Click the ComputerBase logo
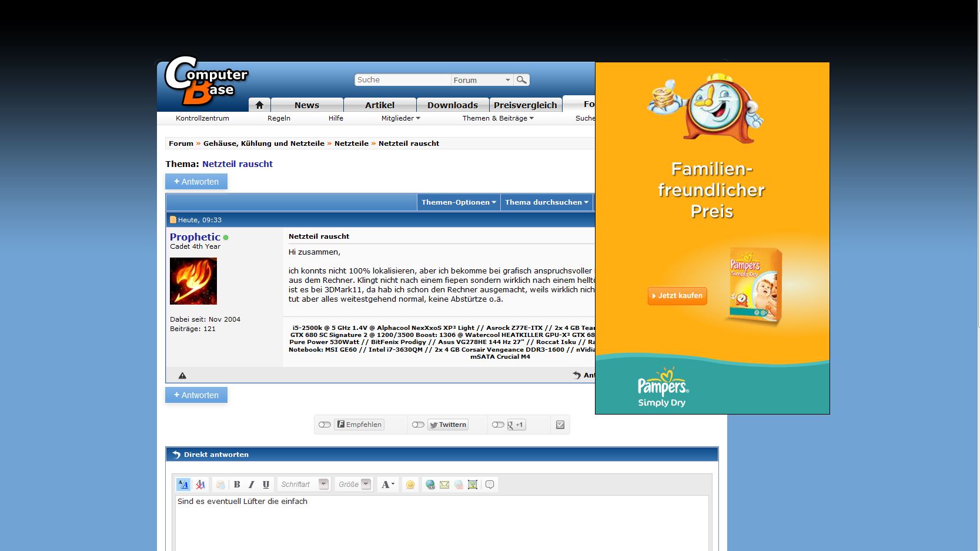Screen dimensions: 980x551 pyautogui.click(x=205, y=81)
